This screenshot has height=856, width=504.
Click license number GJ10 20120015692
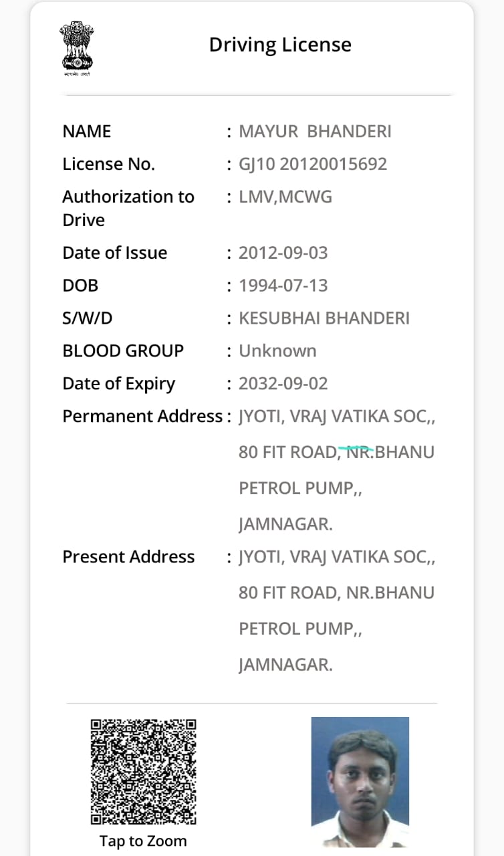313,164
